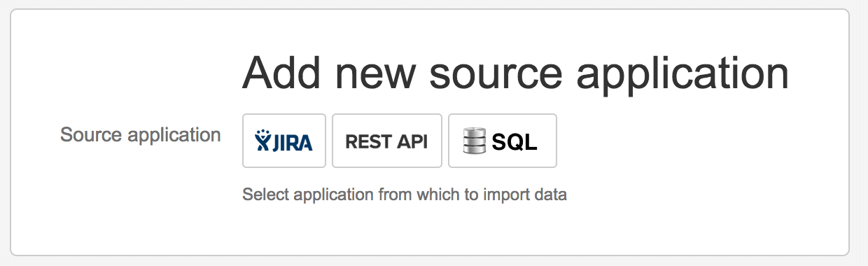Click the Select application help text
Viewport: 868px width, 266px height.
click(405, 194)
